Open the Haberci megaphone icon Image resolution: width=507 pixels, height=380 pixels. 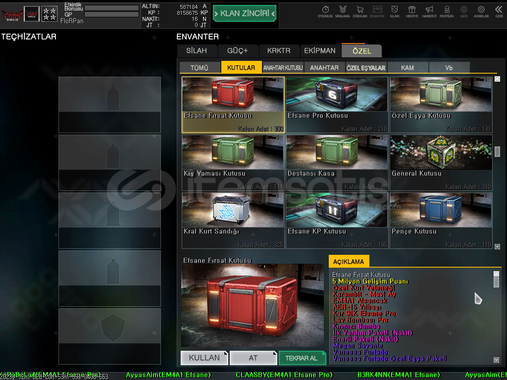tap(429, 11)
